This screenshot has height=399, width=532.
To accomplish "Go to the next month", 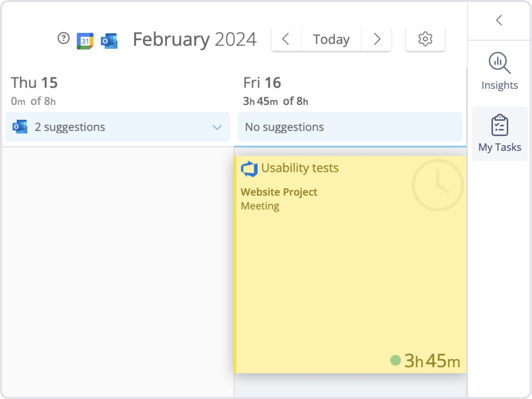I will 376,39.
